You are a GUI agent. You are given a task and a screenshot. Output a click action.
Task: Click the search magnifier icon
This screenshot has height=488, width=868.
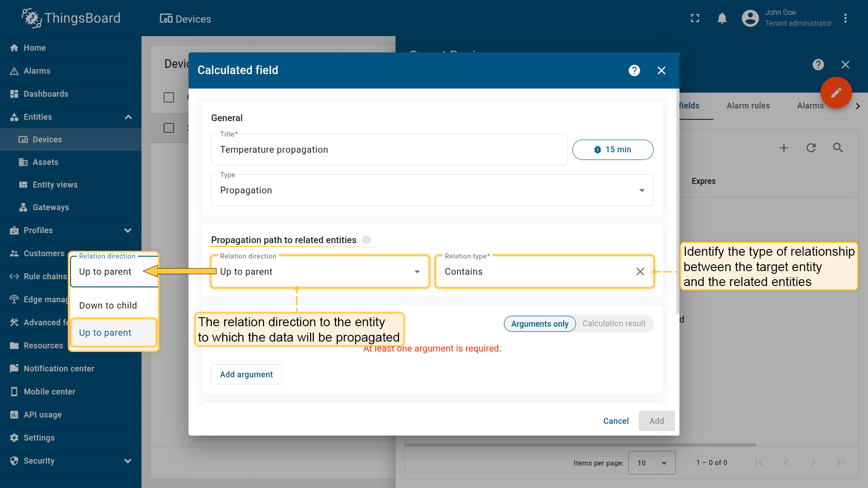(838, 148)
